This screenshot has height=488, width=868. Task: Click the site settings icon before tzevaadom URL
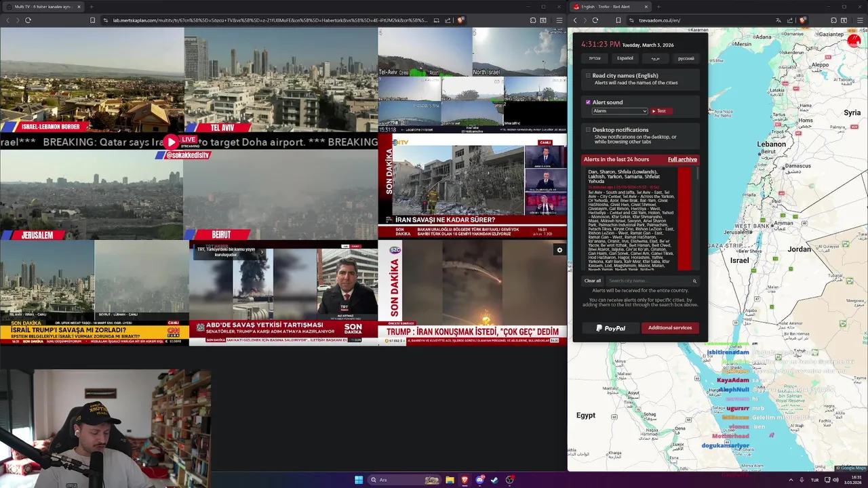tap(631, 20)
